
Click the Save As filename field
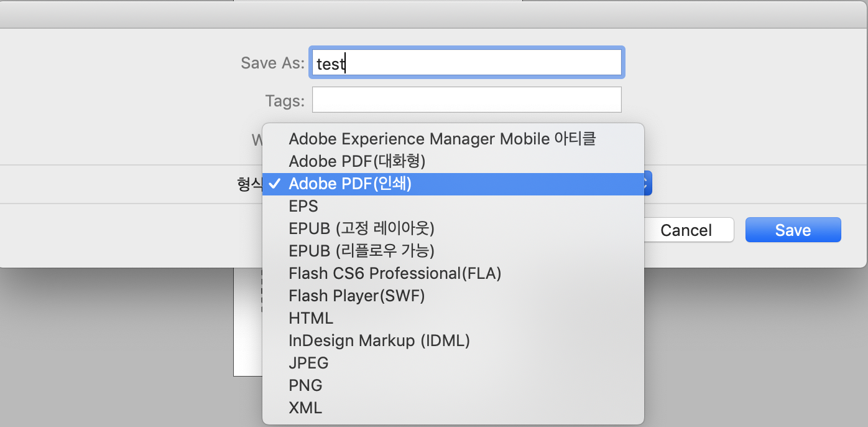[467, 63]
